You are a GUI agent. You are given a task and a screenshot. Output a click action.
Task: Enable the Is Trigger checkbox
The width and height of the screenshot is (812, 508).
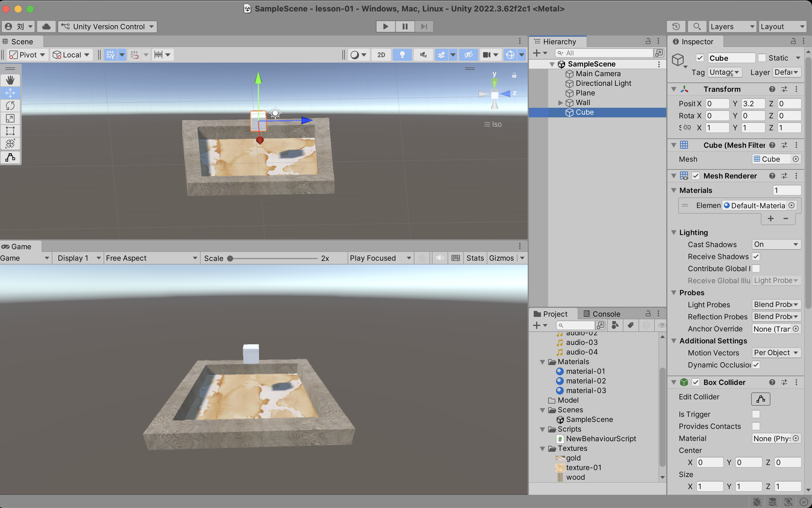pos(755,414)
